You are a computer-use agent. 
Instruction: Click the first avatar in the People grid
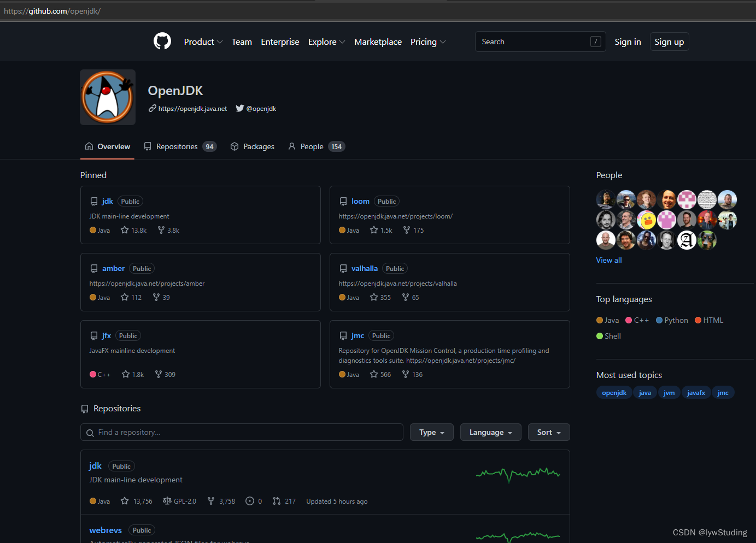[606, 199]
